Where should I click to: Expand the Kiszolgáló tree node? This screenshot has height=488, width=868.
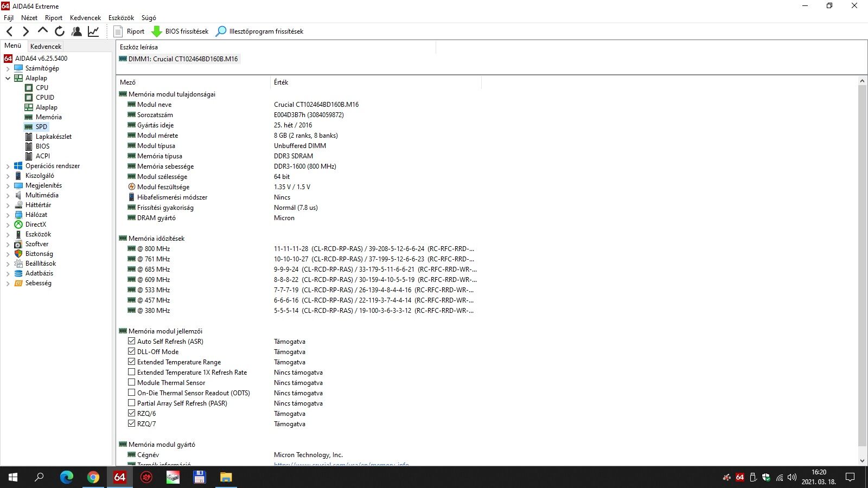[8, 176]
